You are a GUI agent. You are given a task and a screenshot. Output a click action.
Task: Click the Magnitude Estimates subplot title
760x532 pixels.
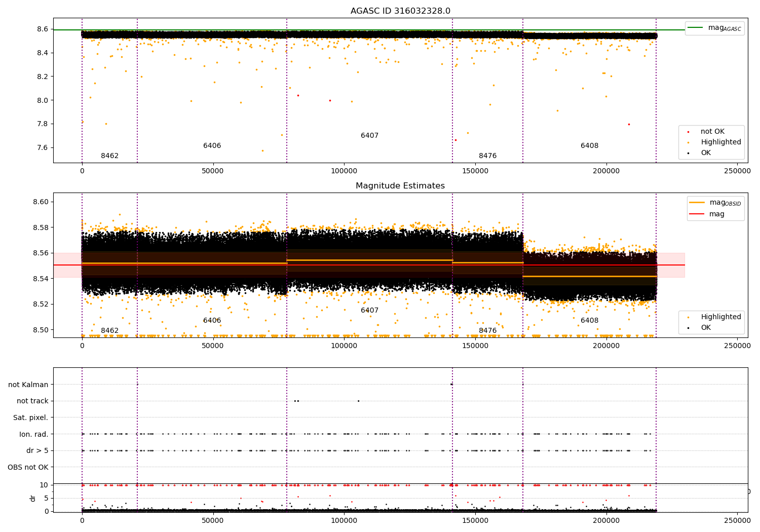coord(400,186)
